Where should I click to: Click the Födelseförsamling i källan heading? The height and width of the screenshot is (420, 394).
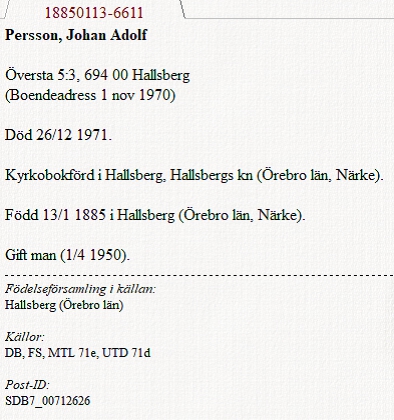click(80, 289)
